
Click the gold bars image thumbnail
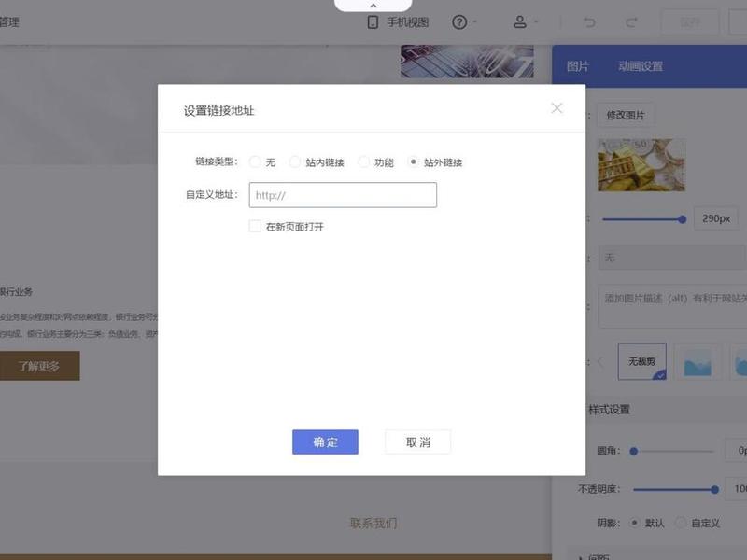(641, 165)
